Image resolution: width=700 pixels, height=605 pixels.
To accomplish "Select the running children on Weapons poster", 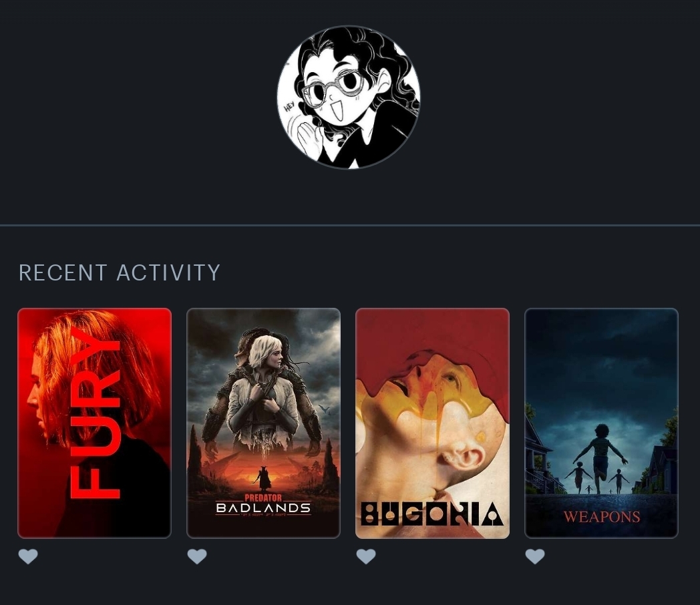I will (x=598, y=459).
